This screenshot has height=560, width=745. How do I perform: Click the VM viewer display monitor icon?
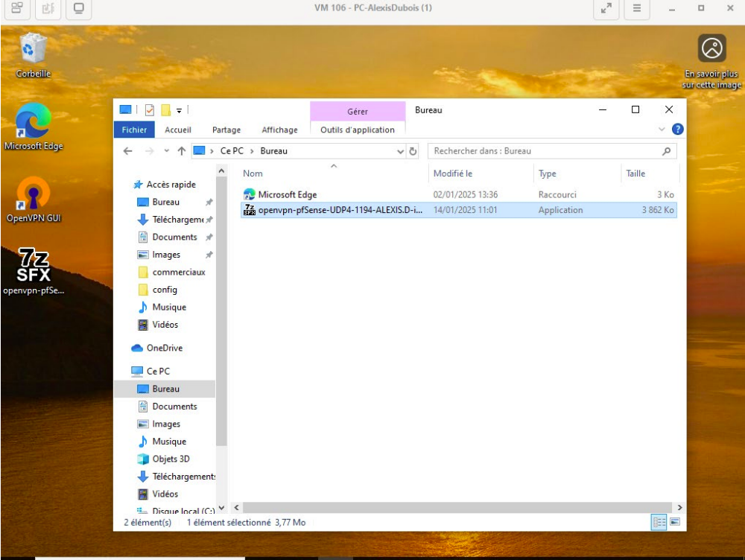pyautogui.click(x=78, y=8)
